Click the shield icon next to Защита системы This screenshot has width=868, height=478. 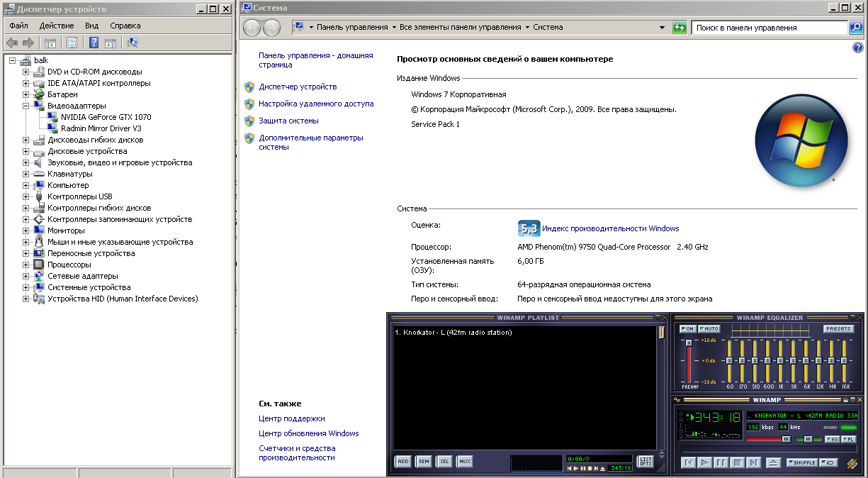click(249, 121)
